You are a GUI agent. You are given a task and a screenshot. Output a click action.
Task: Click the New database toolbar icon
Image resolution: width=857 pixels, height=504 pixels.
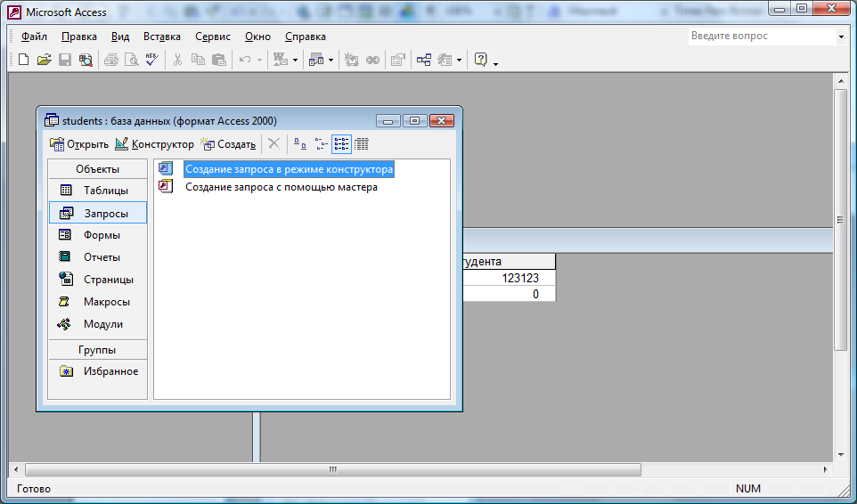23,60
